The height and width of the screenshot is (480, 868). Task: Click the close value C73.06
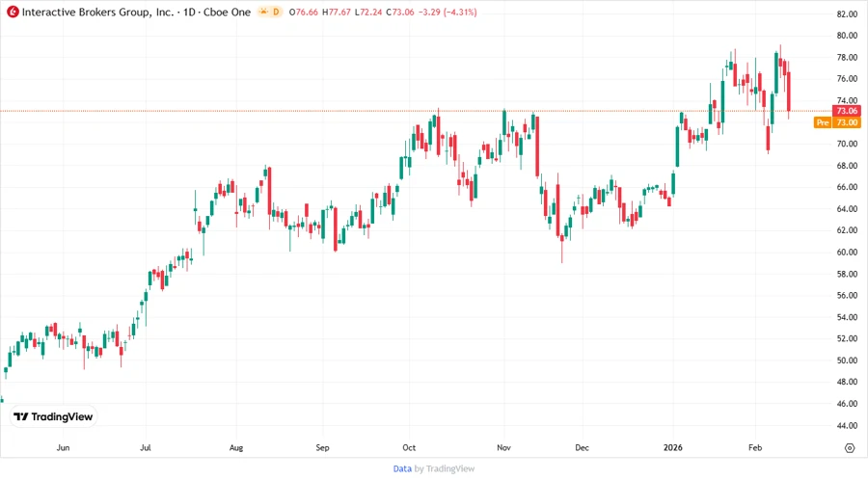[x=399, y=13]
